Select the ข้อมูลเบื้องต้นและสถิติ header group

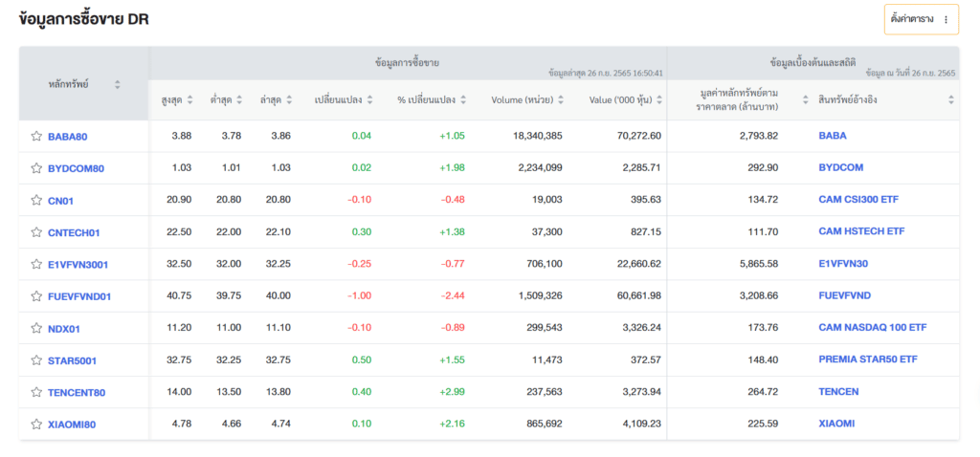pyautogui.click(x=813, y=63)
